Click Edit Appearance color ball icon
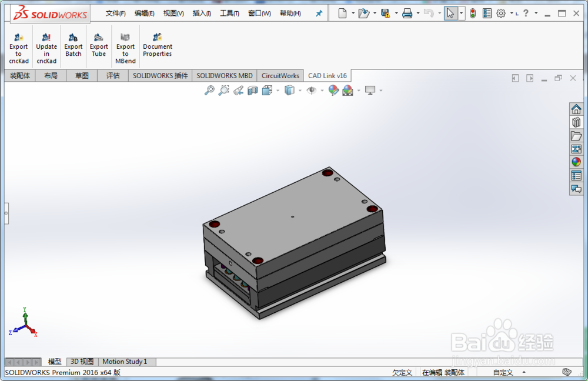 point(333,90)
